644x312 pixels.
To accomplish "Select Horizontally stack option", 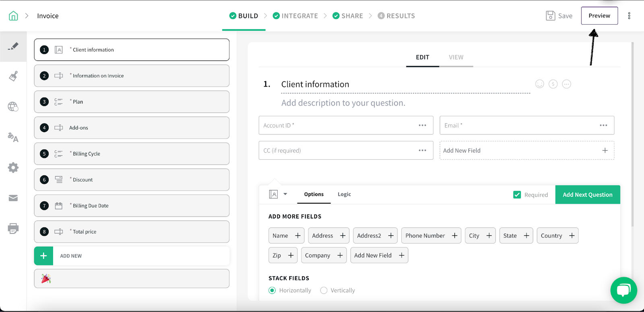I will (272, 290).
